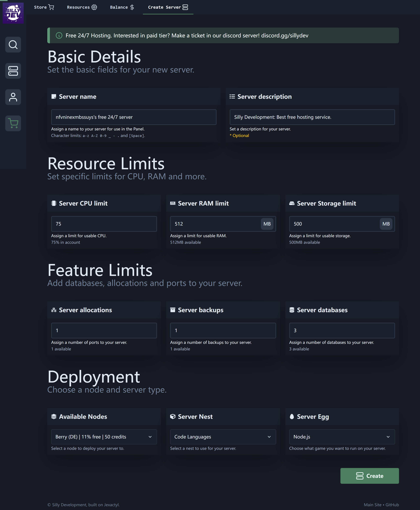The image size is (420, 510).
Task: Focus the Server name input field
Action: click(134, 117)
